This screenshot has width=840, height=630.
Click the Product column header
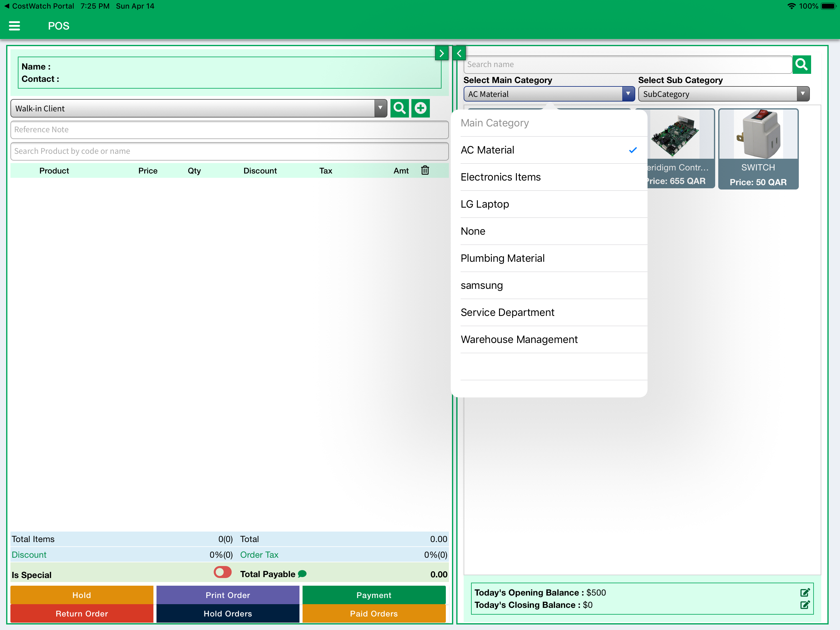(x=54, y=171)
